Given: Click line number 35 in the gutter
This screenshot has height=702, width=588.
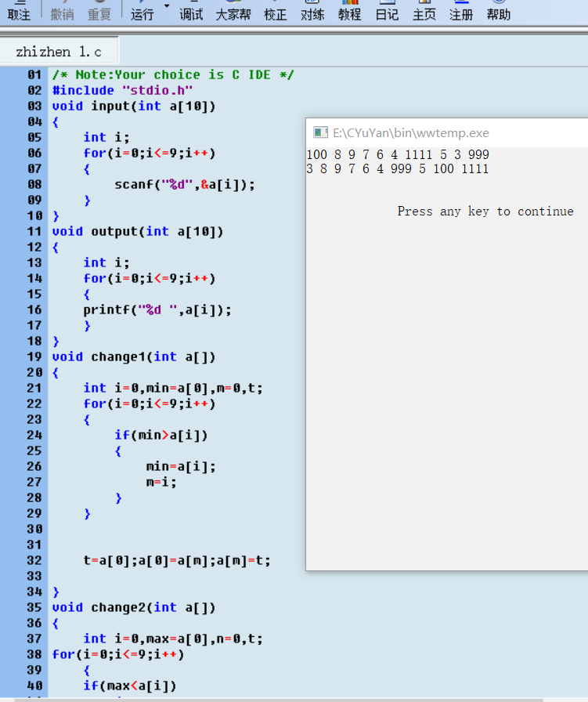Looking at the screenshot, I should pos(34,607).
